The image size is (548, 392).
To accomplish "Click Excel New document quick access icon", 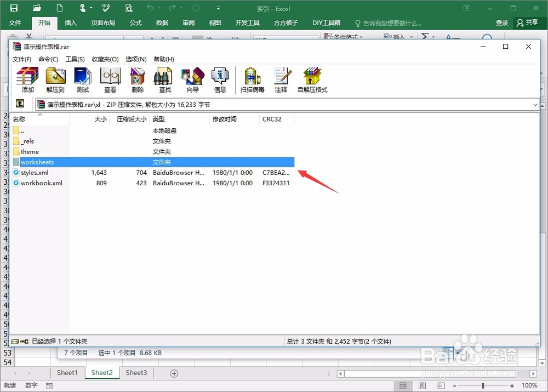I will pyautogui.click(x=60, y=8).
